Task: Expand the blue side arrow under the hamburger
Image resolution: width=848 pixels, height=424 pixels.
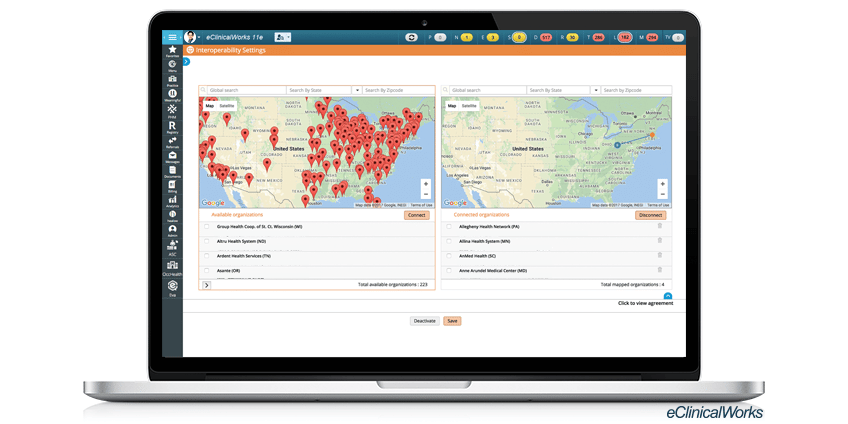Action: coord(186,62)
